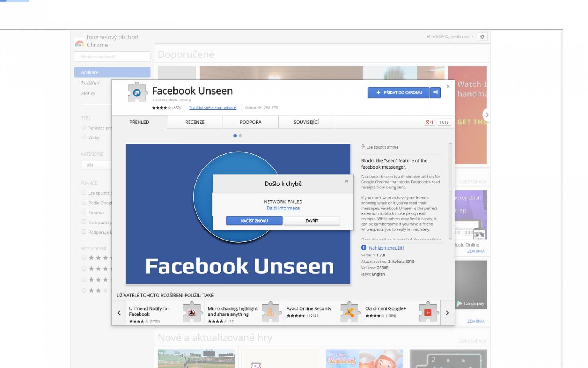Click the Micro sharing, highlight and share title
588x368 pixels.
(233, 311)
